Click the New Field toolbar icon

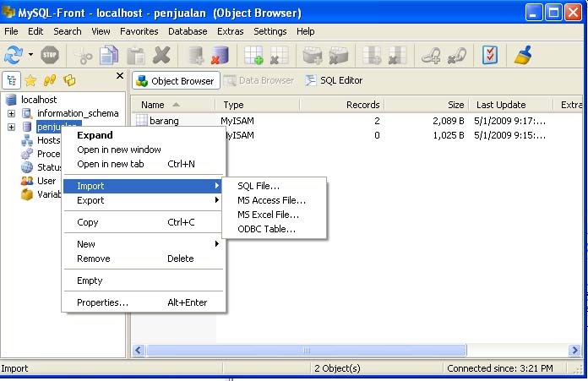372,56
